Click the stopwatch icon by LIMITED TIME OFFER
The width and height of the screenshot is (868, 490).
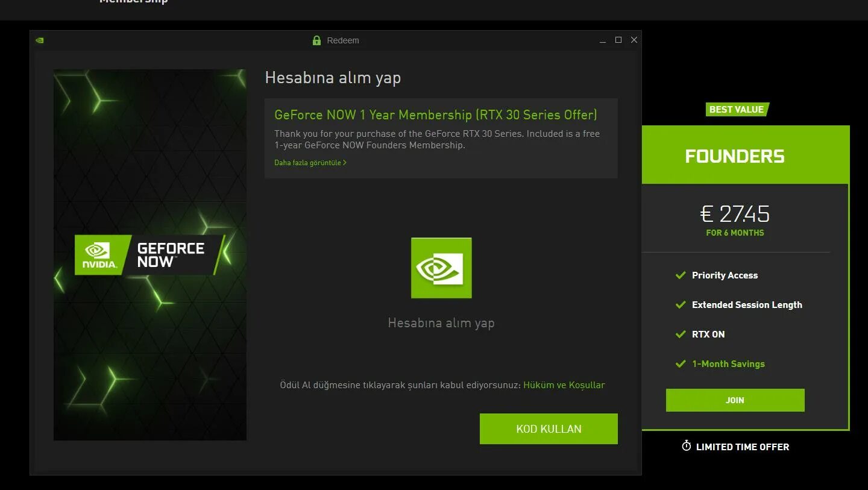(686, 446)
